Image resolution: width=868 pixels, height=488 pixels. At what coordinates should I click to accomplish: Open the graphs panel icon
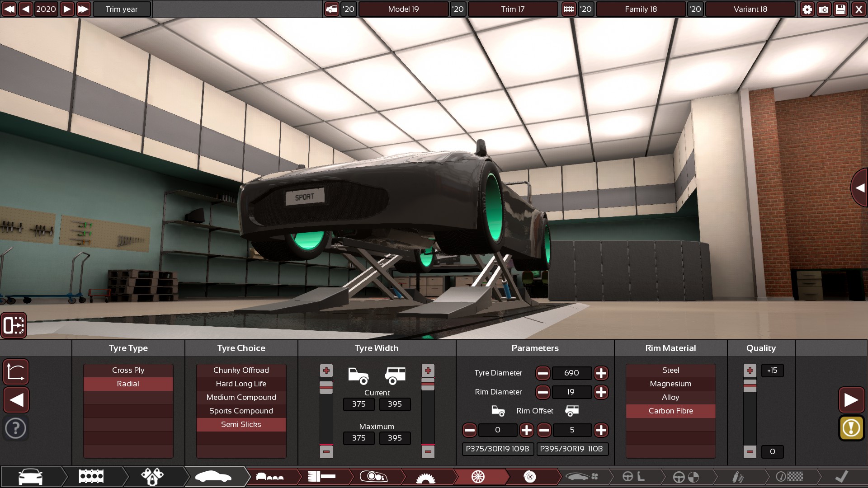tap(16, 372)
